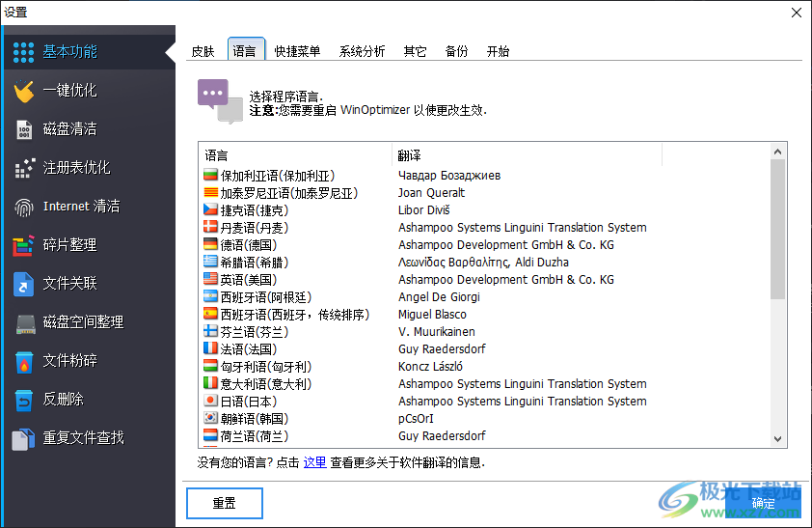Choose 法语(法国) language row
The image size is (812, 528).
pyautogui.click(x=249, y=349)
